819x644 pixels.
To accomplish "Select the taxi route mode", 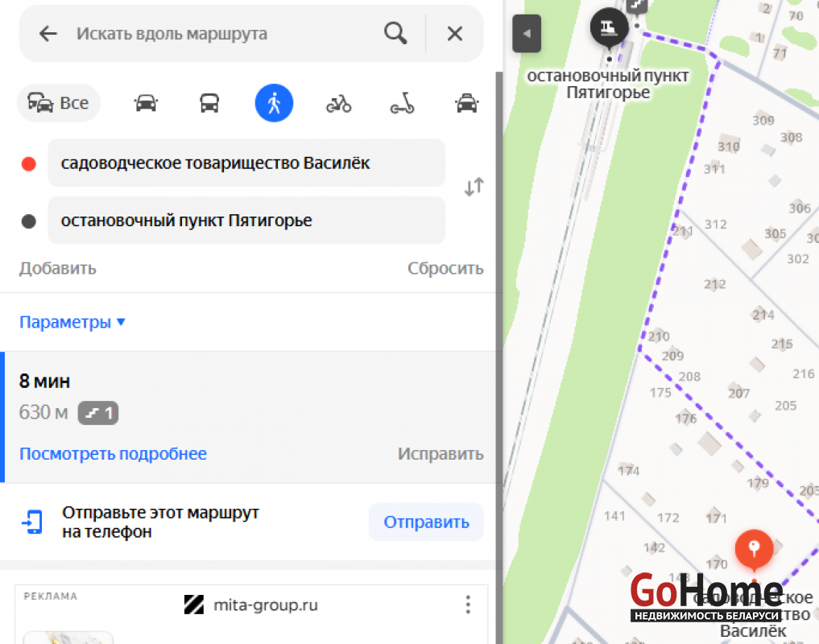I will pyautogui.click(x=466, y=103).
